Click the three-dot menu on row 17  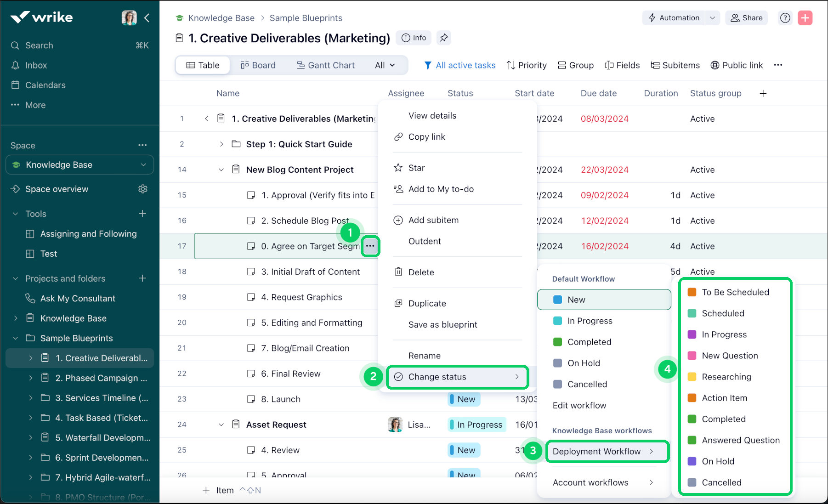pyautogui.click(x=370, y=246)
